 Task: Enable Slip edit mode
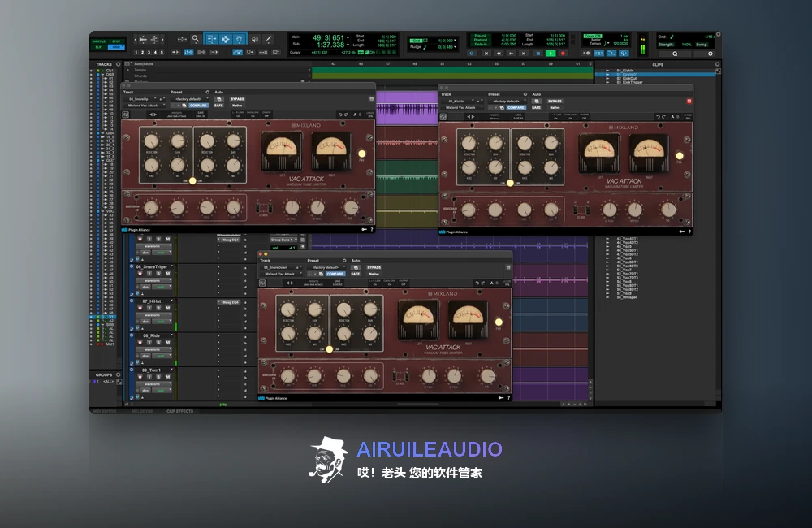click(x=98, y=47)
